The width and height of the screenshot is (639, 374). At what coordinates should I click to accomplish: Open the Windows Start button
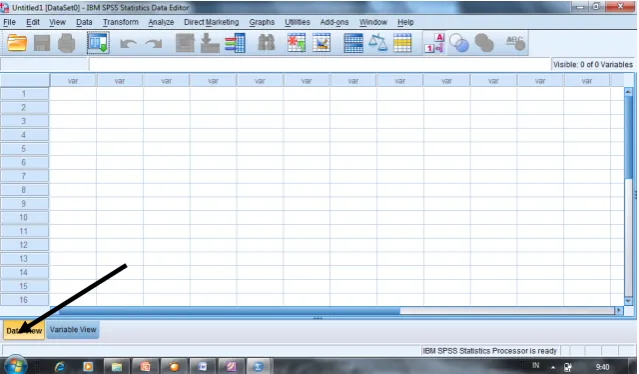(x=15, y=365)
